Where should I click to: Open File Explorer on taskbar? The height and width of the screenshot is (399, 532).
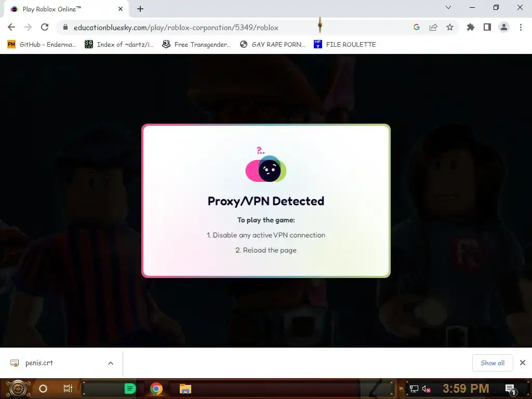185,389
